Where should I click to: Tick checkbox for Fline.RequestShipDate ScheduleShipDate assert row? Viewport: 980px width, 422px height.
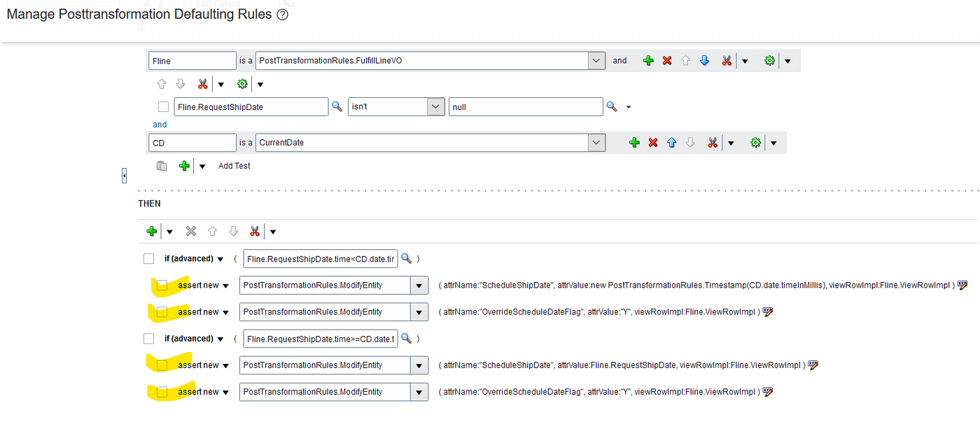click(x=162, y=365)
